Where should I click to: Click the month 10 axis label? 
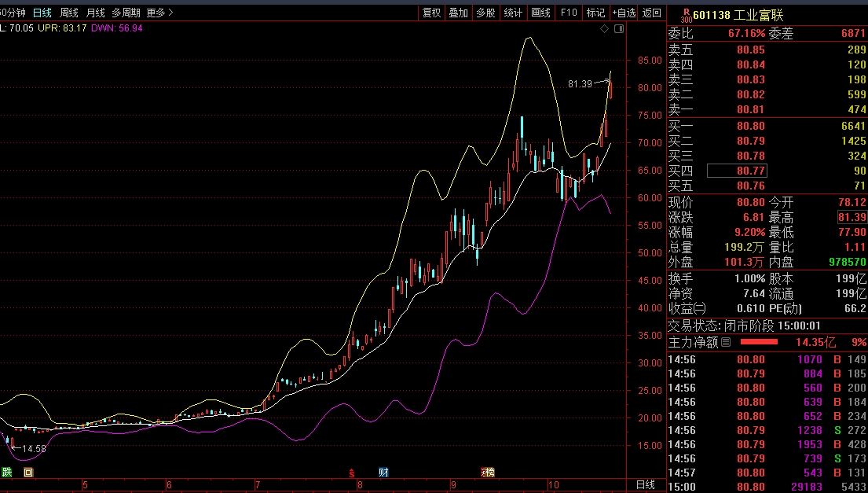[x=553, y=484]
